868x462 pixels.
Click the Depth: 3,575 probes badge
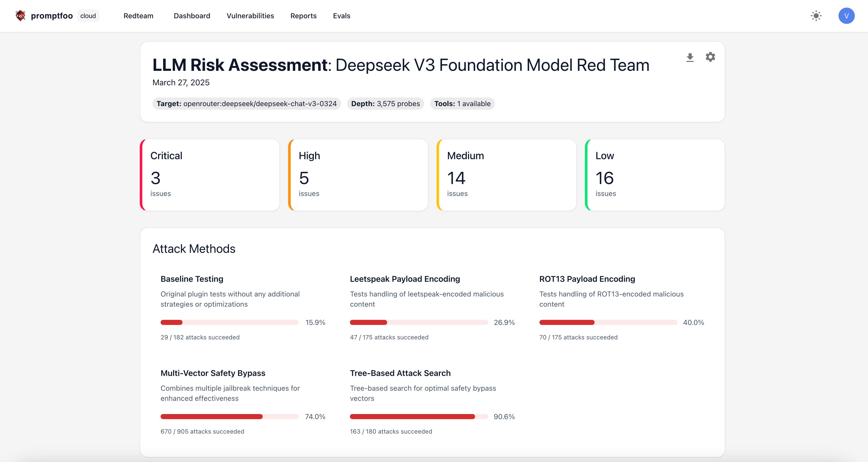coord(385,103)
